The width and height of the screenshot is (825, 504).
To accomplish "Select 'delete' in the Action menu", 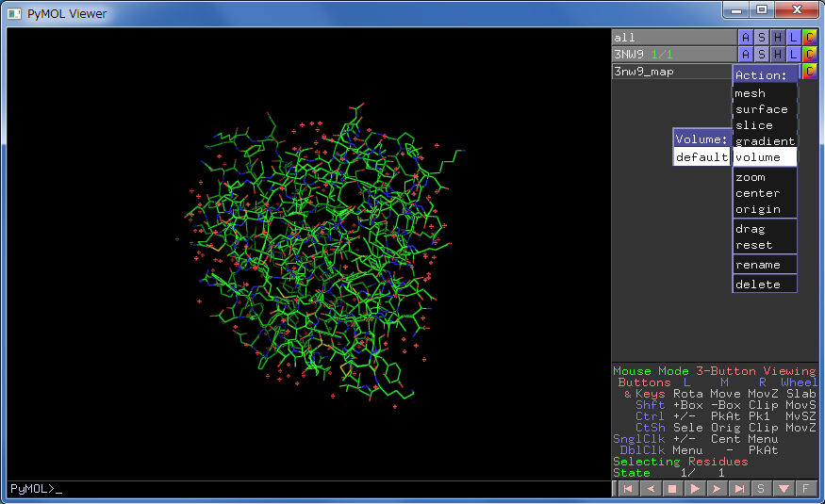I will coord(758,285).
